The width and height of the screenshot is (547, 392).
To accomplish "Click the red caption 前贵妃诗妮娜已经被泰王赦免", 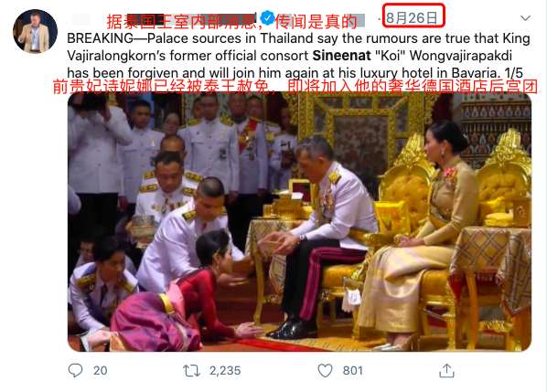I will pos(161,87).
